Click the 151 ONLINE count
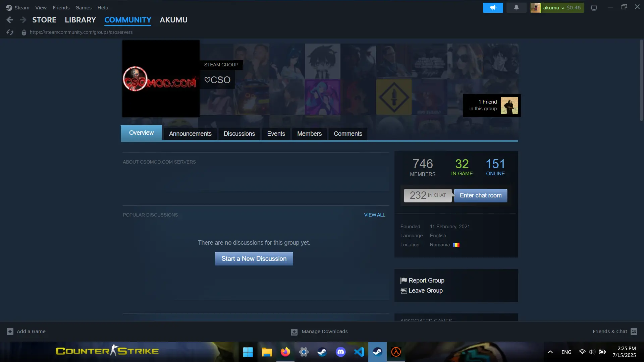 [495, 167]
